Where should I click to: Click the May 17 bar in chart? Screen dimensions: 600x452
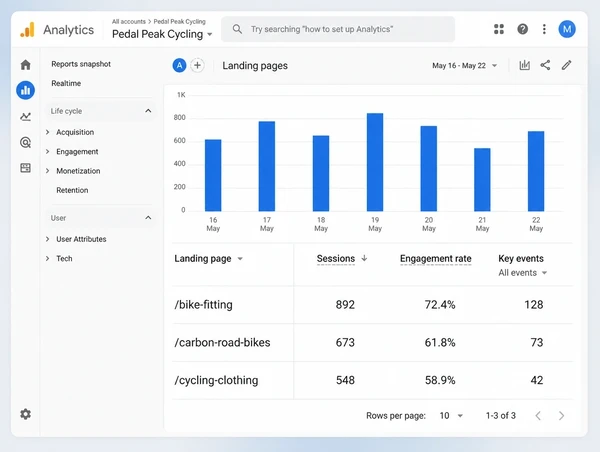pos(267,166)
